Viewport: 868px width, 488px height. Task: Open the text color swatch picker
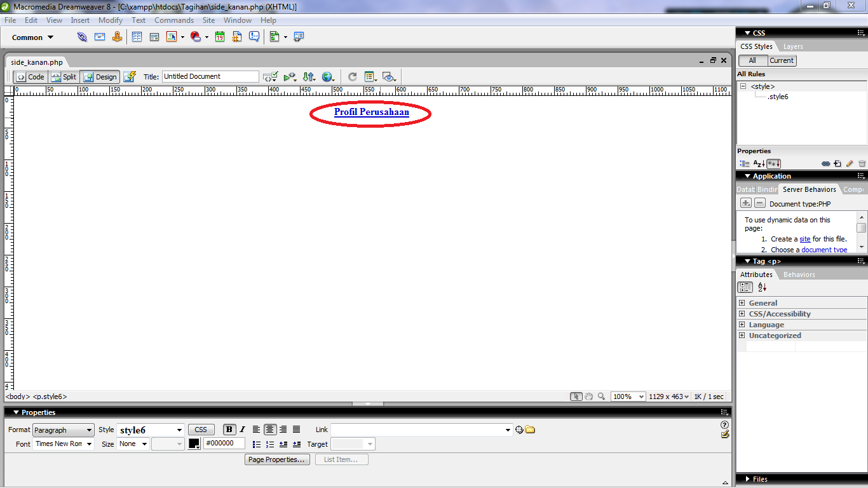pos(194,443)
